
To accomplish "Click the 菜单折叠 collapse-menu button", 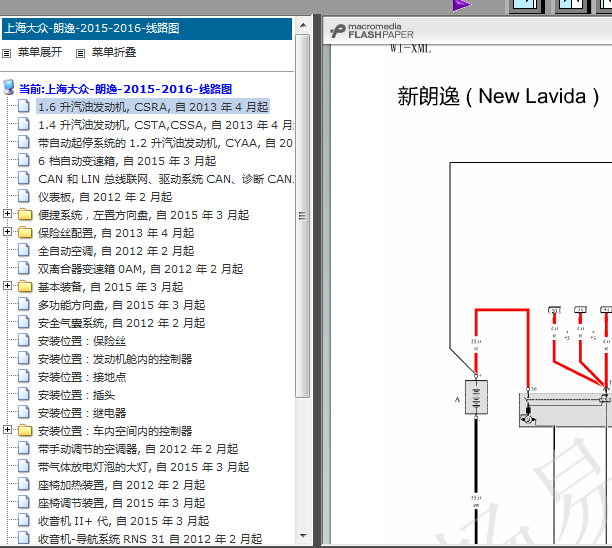I will [114, 52].
